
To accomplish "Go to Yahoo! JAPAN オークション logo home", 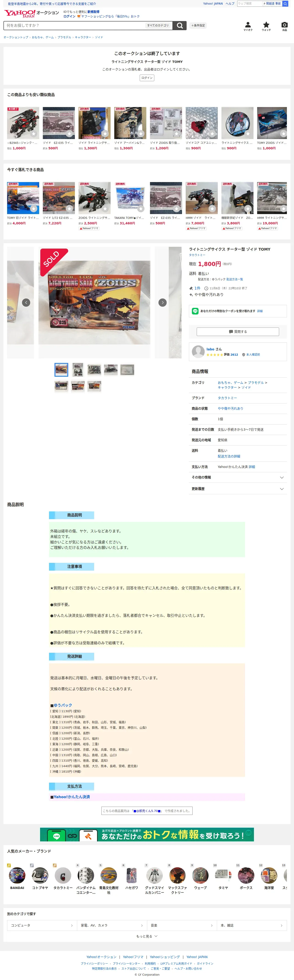I will coord(32,14).
